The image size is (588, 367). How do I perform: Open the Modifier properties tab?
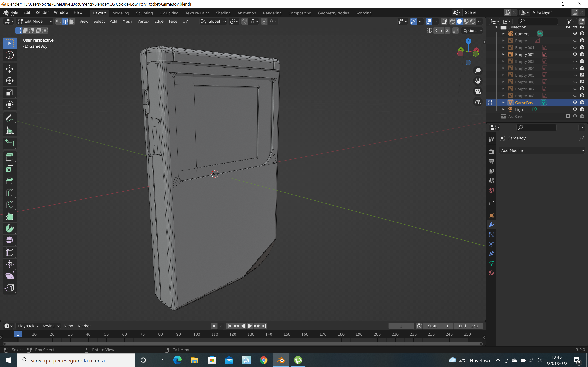(x=491, y=225)
